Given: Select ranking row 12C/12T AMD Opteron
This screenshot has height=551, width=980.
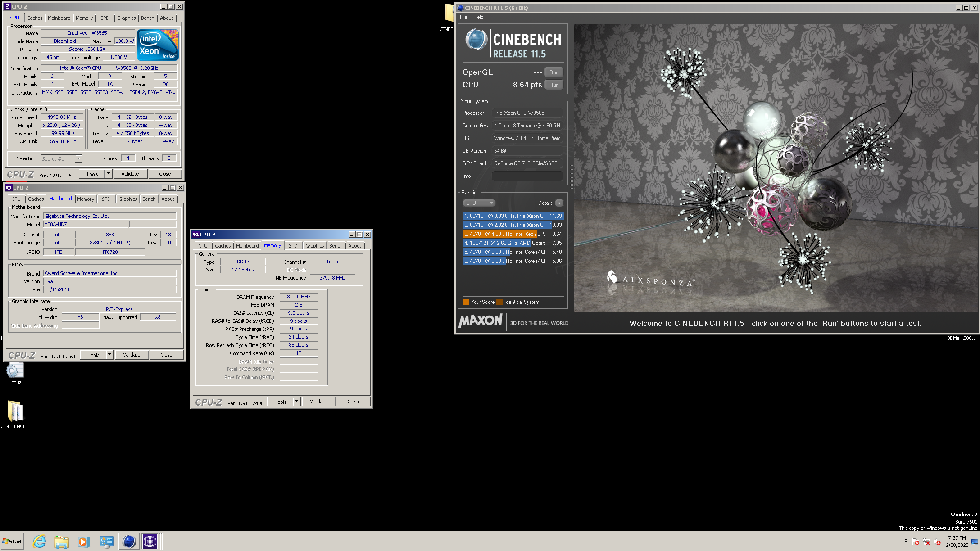Looking at the screenshot, I should click(x=513, y=243).
